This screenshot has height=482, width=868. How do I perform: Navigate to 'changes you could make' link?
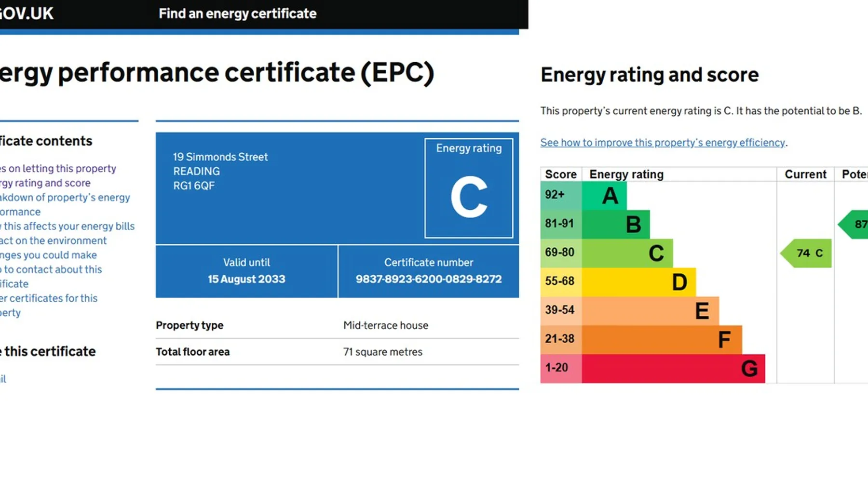point(49,255)
